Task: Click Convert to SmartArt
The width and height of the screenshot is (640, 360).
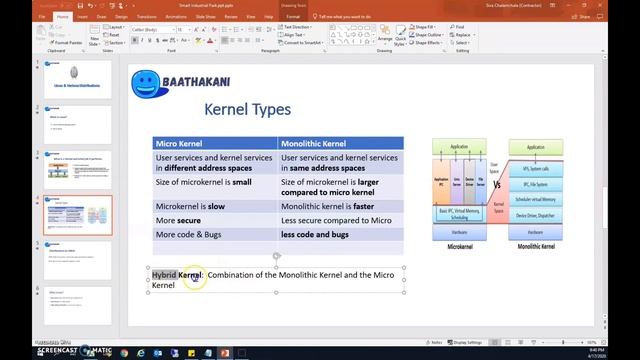Action: click(x=301, y=42)
